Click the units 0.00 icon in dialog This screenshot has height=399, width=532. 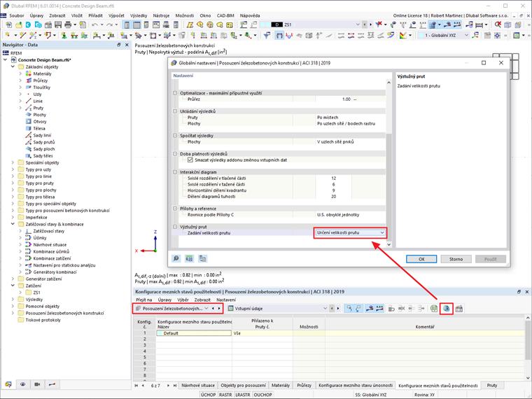pos(189,258)
